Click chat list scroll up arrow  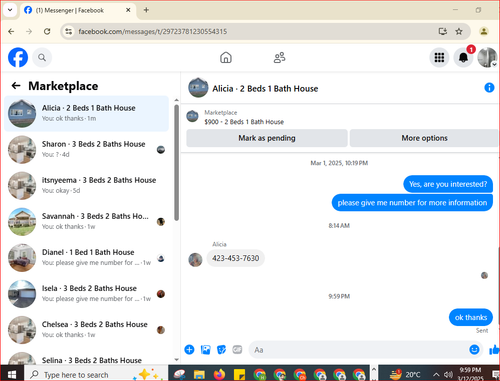click(x=177, y=100)
